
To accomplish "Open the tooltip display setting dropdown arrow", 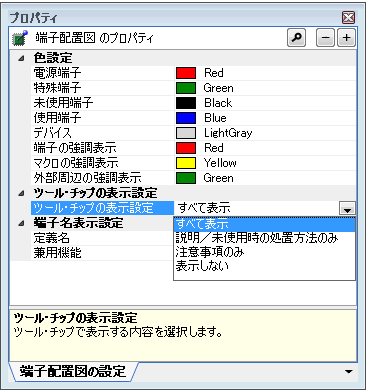I will (x=347, y=209).
